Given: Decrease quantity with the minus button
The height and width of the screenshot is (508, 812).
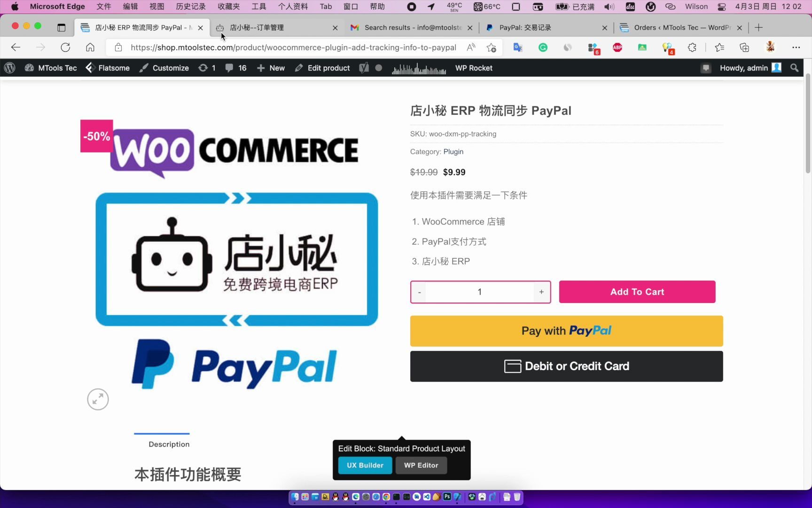Looking at the screenshot, I should (419, 292).
